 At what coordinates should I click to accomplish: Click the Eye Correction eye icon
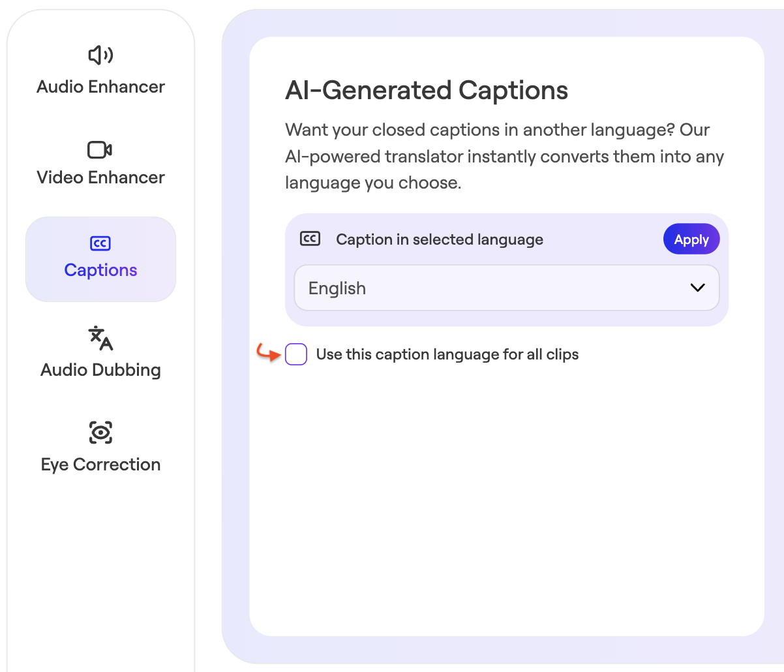(x=100, y=432)
